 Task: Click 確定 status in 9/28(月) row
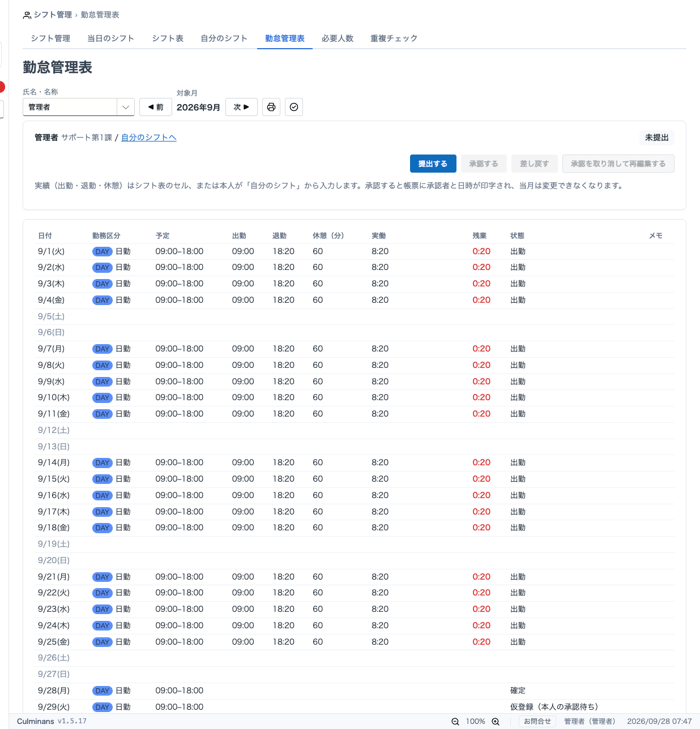pyautogui.click(x=518, y=691)
